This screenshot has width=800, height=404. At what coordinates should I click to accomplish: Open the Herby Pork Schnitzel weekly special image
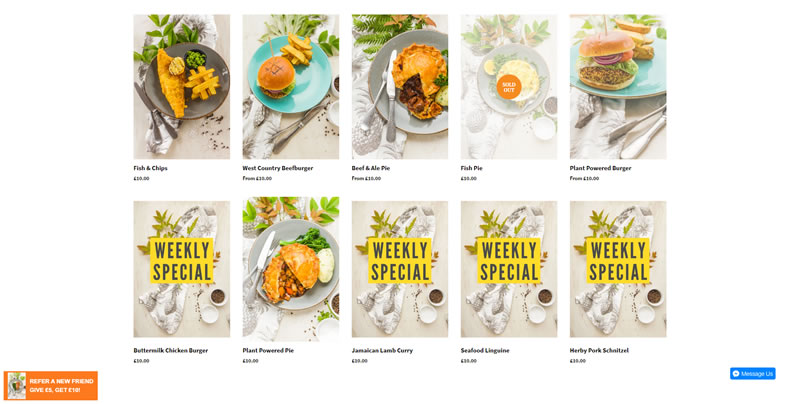(x=618, y=269)
